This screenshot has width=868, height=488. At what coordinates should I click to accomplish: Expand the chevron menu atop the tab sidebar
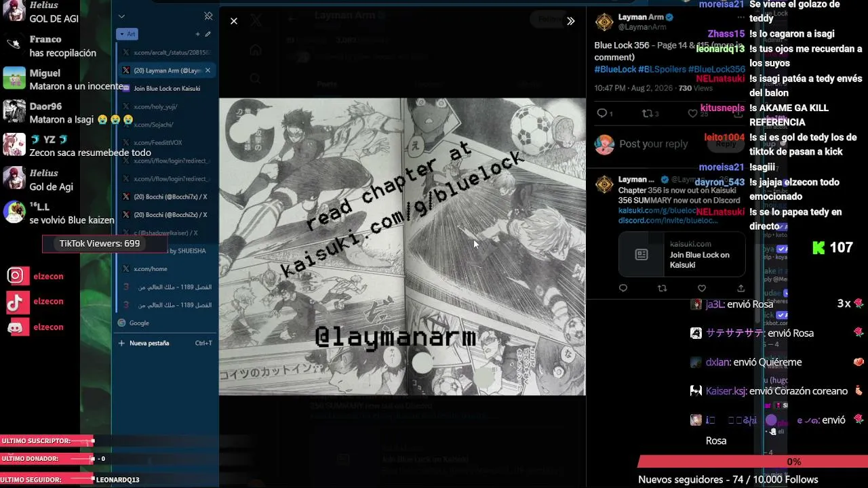[121, 16]
